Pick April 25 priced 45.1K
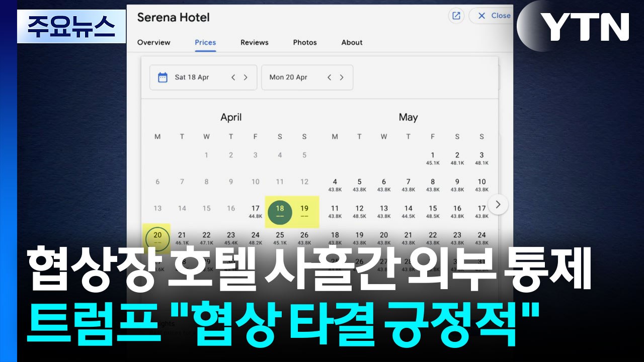644x362 pixels. tap(280, 238)
